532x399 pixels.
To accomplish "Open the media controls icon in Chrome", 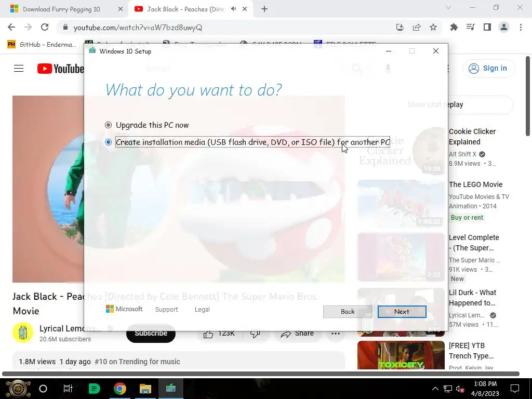I will pyautogui.click(x=470, y=27).
